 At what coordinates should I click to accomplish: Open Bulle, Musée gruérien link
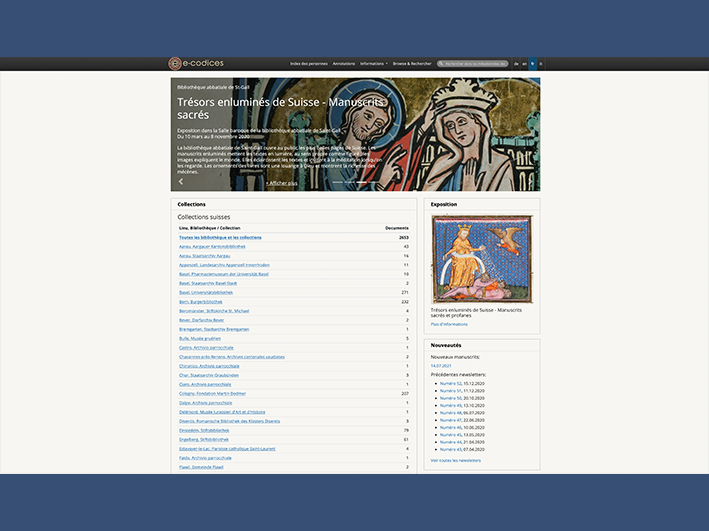[x=200, y=338]
